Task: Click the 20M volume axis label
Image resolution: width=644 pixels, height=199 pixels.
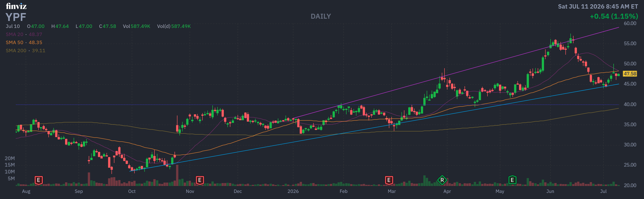Action: click(x=10, y=158)
